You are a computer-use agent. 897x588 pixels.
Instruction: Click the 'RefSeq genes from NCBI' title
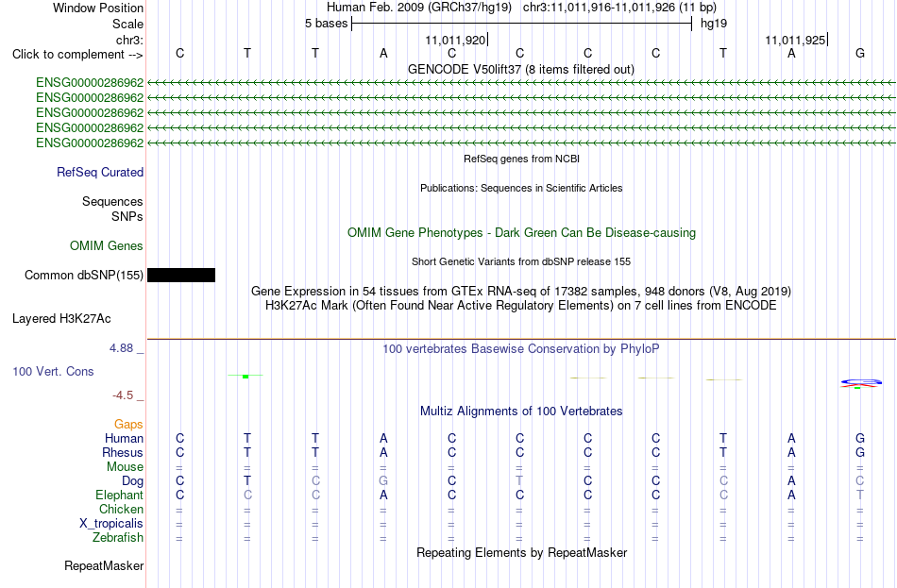522,159
